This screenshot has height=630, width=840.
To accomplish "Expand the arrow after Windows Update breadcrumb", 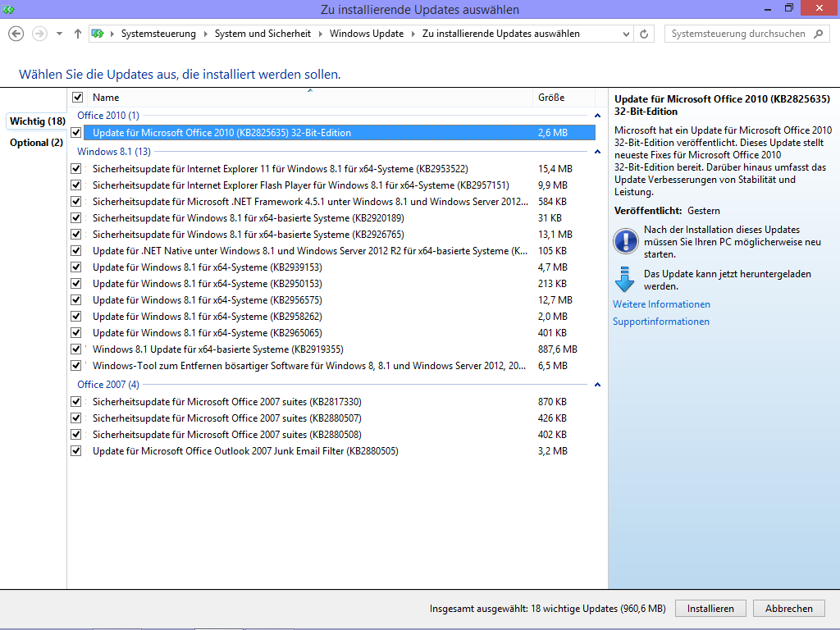I will coord(413,34).
